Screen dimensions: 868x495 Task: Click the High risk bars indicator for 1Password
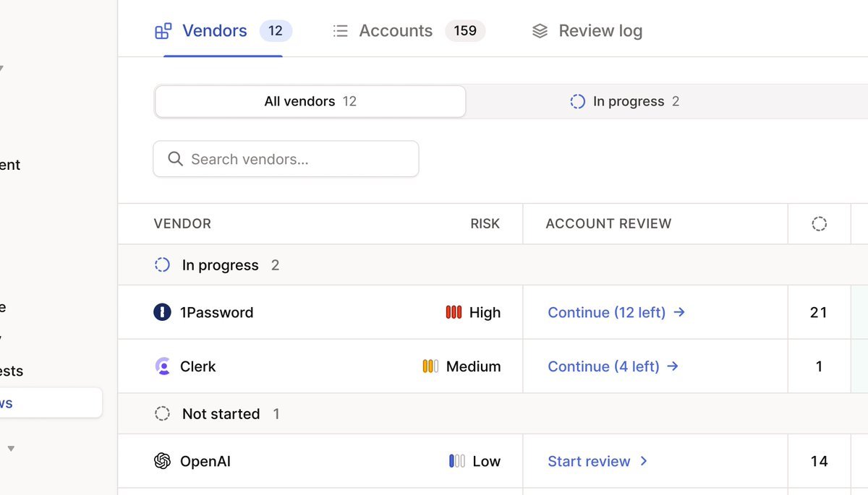click(x=454, y=312)
